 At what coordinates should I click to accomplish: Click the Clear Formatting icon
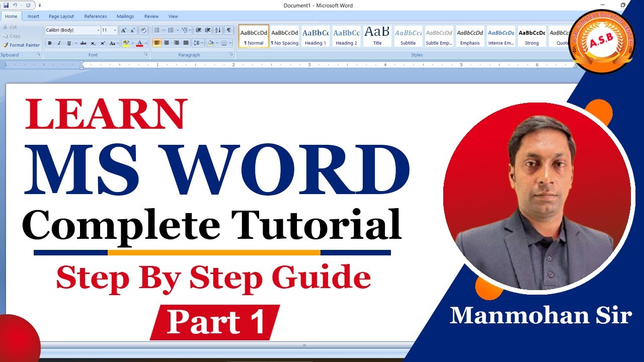pos(143,30)
